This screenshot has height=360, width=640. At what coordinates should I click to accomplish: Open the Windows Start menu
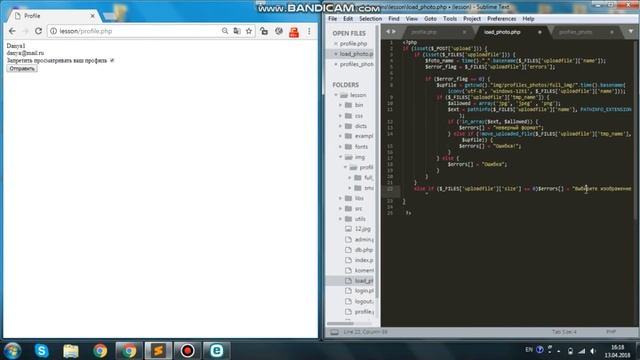point(13,351)
